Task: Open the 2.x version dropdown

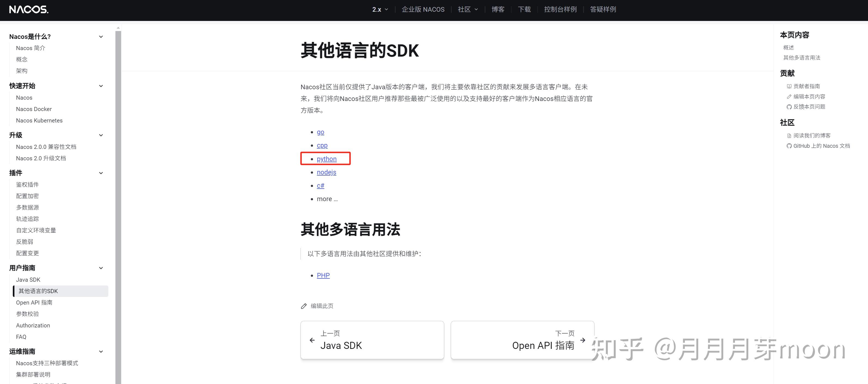Action: click(379, 9)
